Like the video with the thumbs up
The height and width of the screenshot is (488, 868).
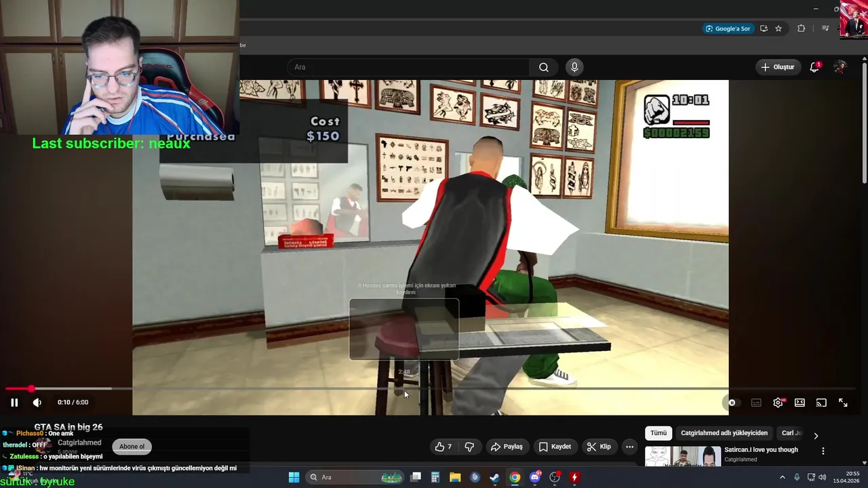click(443, 447)
